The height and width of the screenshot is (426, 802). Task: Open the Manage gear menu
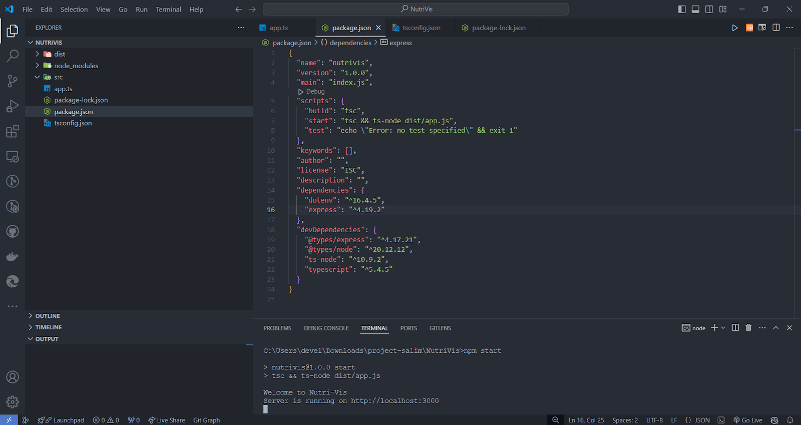tap(12, 402)
